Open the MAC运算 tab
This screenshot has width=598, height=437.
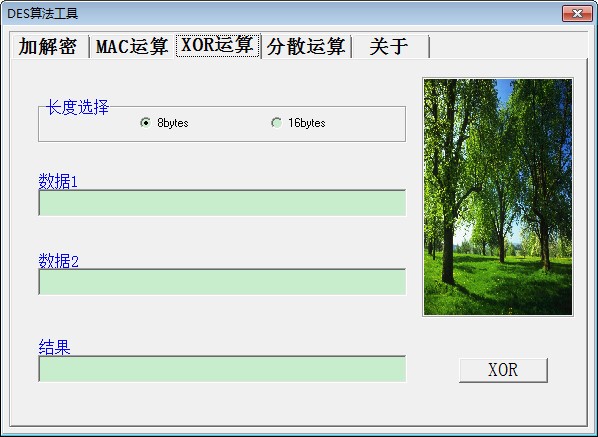132,47
